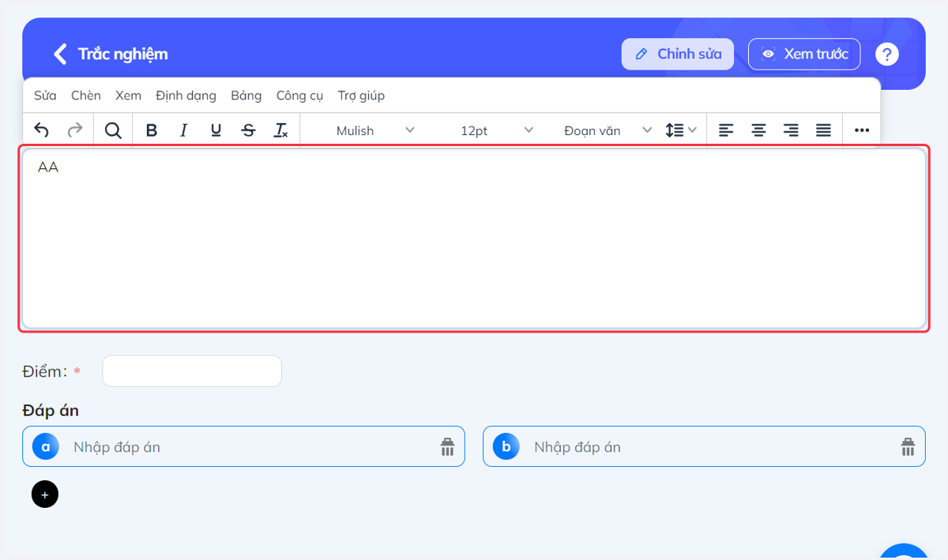The height and width of the screenshot is (560, 948).
Task: Open the Bảng menu
Action: (x=246, y=96)
